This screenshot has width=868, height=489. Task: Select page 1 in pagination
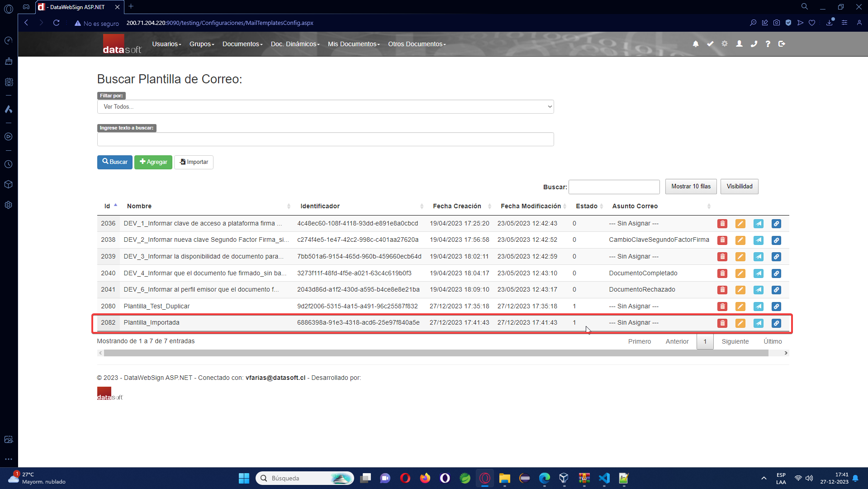(x=705, y=341)
